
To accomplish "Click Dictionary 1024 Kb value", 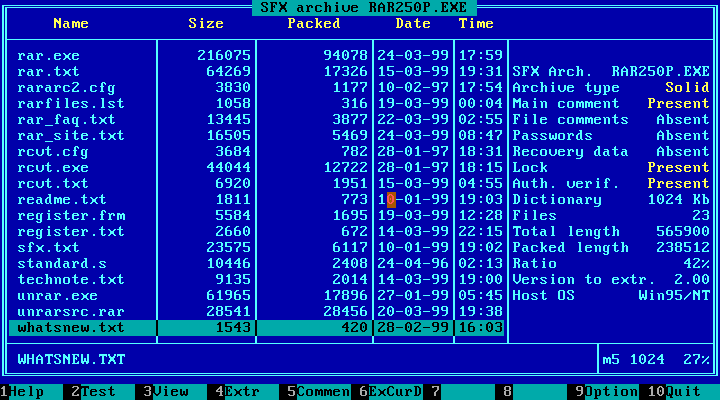I will [x=678, y=200].
